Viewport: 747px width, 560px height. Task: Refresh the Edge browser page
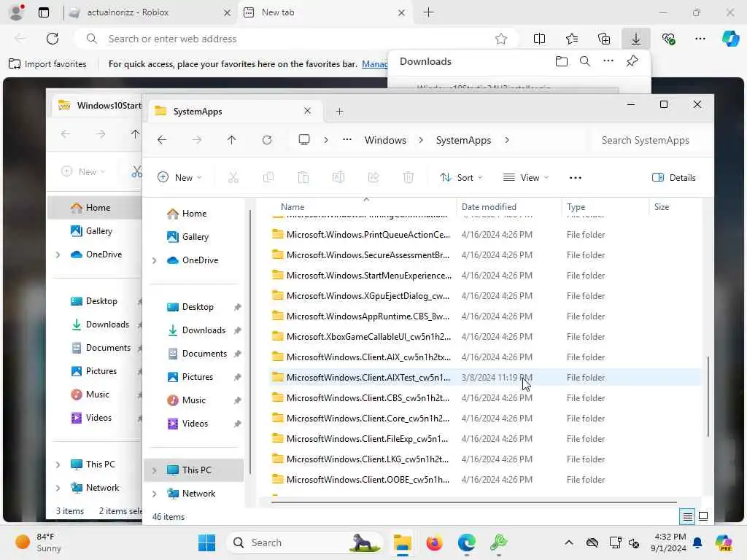pos(53,39)
